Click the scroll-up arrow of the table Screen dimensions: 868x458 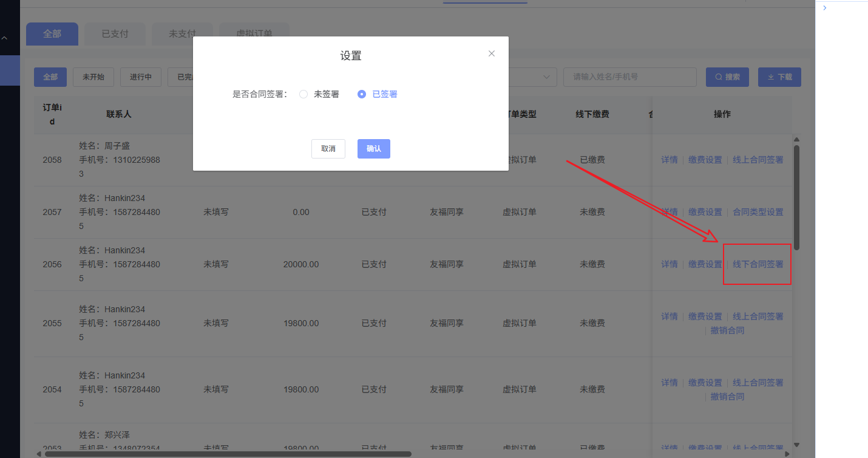[796, 140]
